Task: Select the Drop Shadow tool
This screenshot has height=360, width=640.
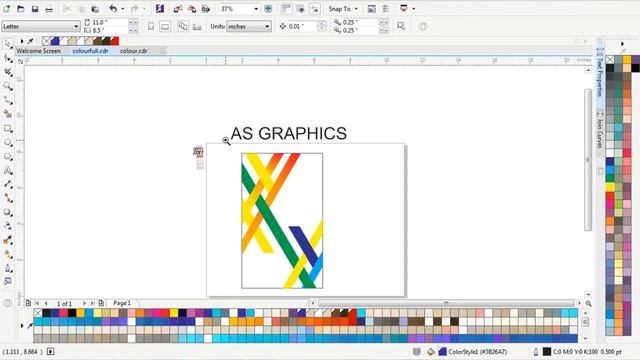Action: point(8,212)
